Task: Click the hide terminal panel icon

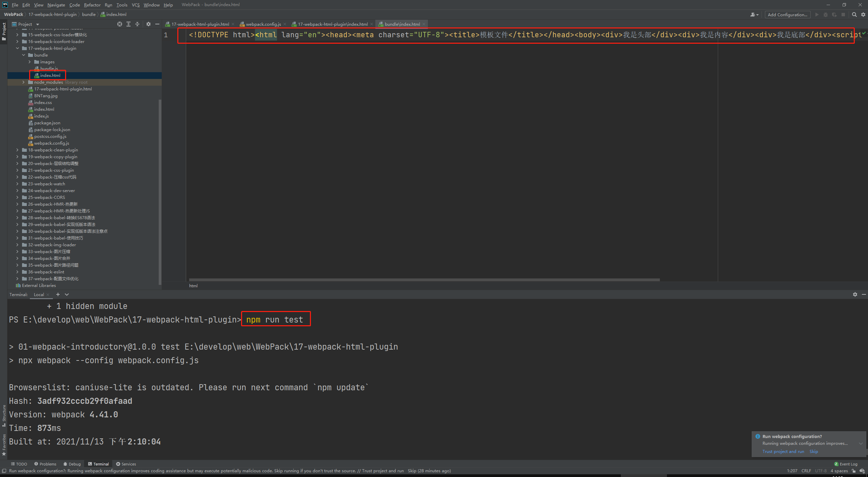Action: coord(864,294)
